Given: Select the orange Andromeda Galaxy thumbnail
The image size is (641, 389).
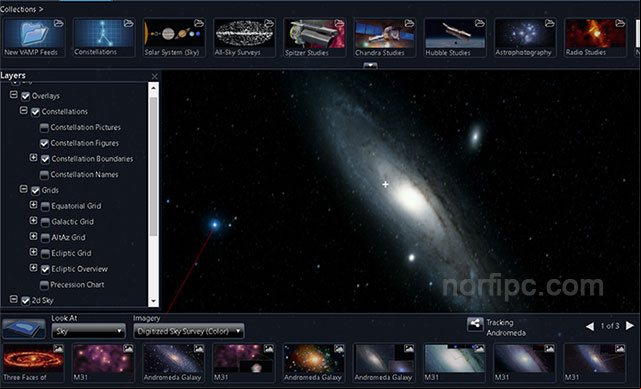Looking at the screenshot, I should click(x=314, y=363).
